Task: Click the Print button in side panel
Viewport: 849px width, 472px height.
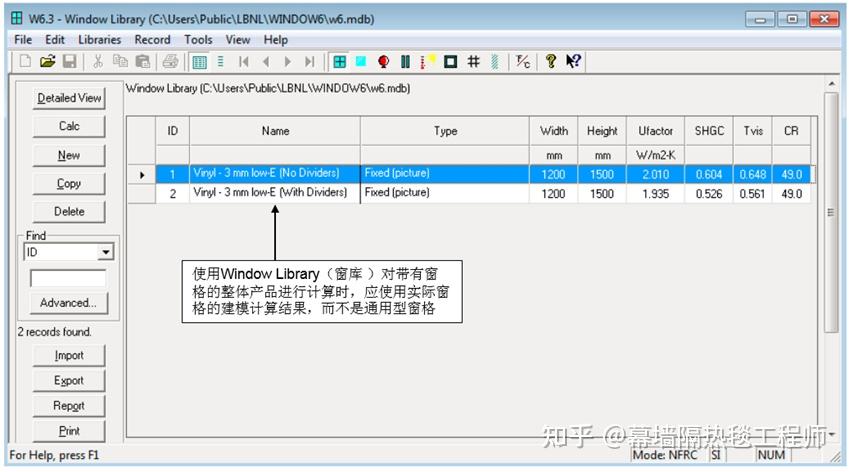Action: coord(69,431)
